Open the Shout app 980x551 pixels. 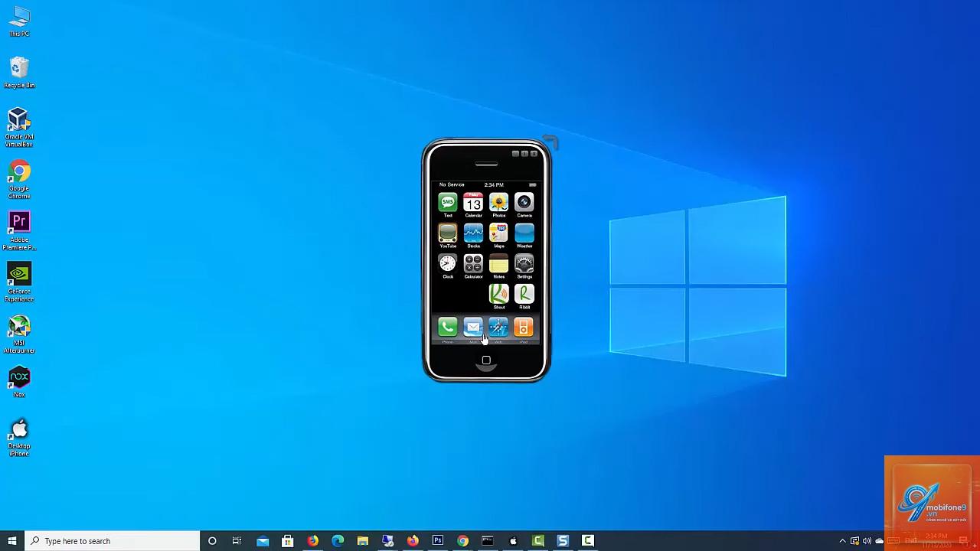tap(498, 295)
